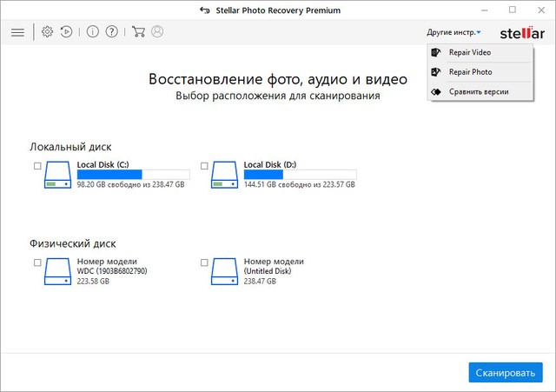Open settings gear icon

point(47,32)
